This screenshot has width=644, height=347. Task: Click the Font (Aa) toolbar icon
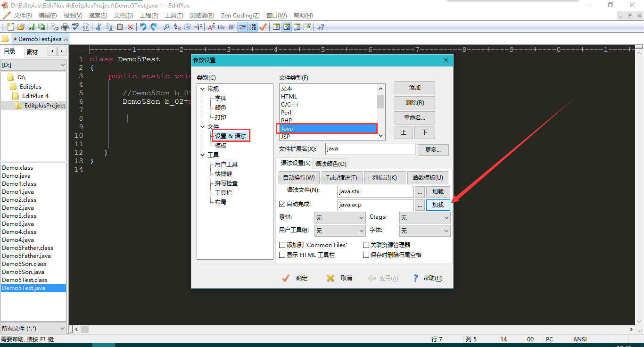click(x=211, y=27)
